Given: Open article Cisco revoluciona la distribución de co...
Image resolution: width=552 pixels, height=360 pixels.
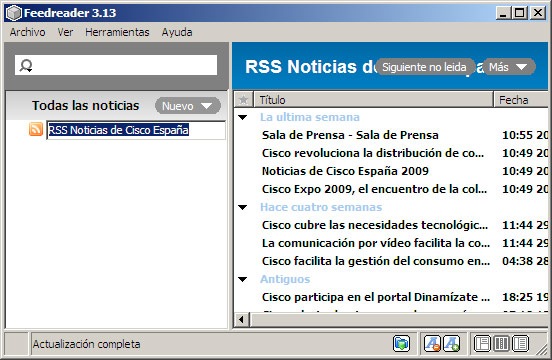Looking at the screenshot, I should 373,153.
